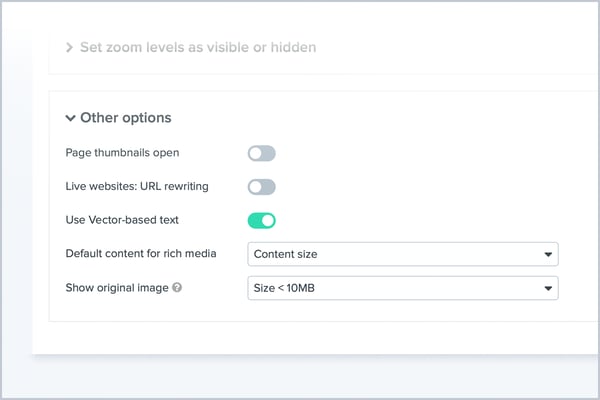Click the Show original image label text

point(115,288)
